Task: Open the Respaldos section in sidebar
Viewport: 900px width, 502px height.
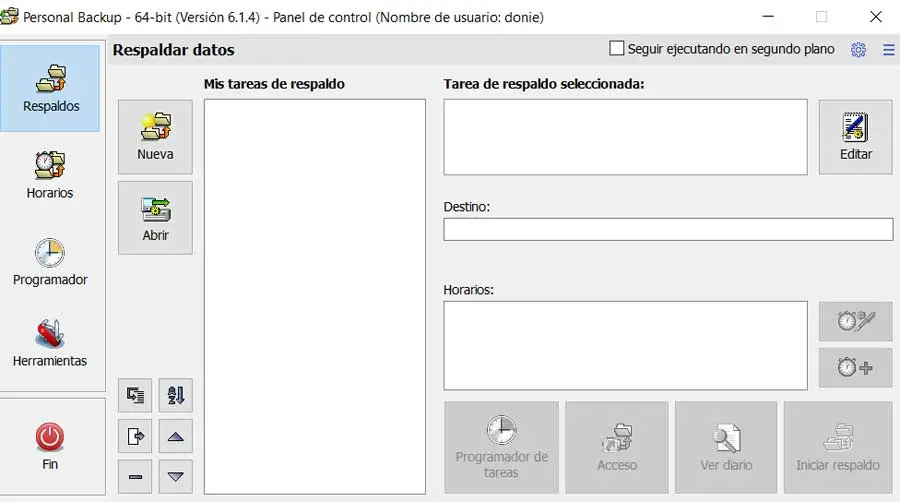Action: (50, 88)
